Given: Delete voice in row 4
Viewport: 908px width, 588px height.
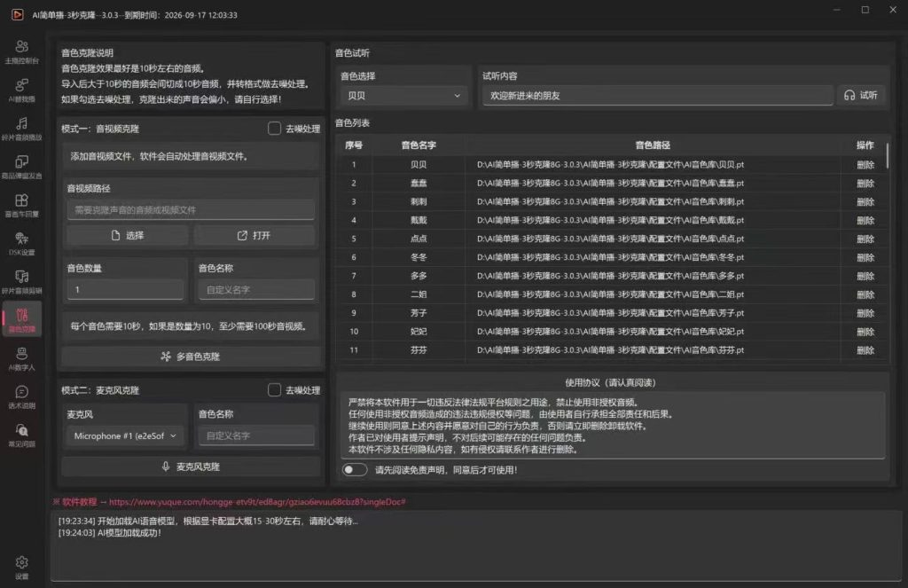Looking at the screenshot, I should pos(865,220).
